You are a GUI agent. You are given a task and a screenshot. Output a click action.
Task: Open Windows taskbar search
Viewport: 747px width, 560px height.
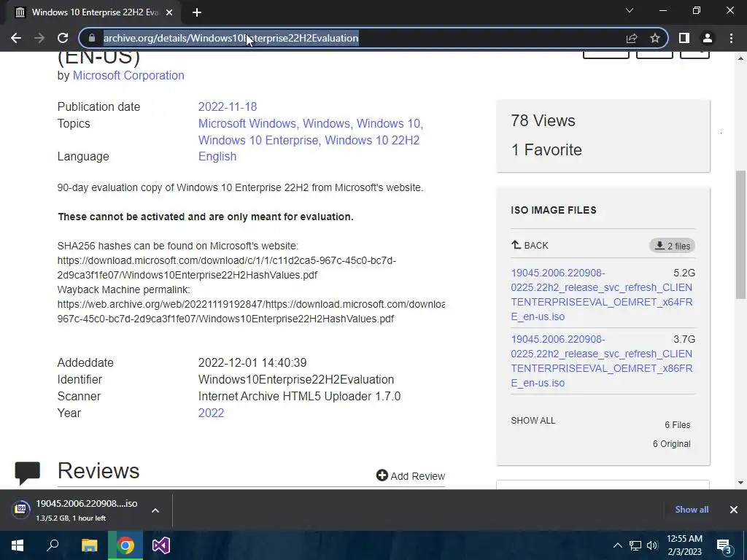53,545
